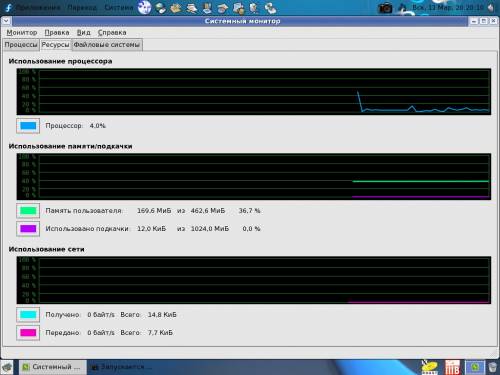
Task: Click the ninth launcher icon in top panel
Action: 270,8
